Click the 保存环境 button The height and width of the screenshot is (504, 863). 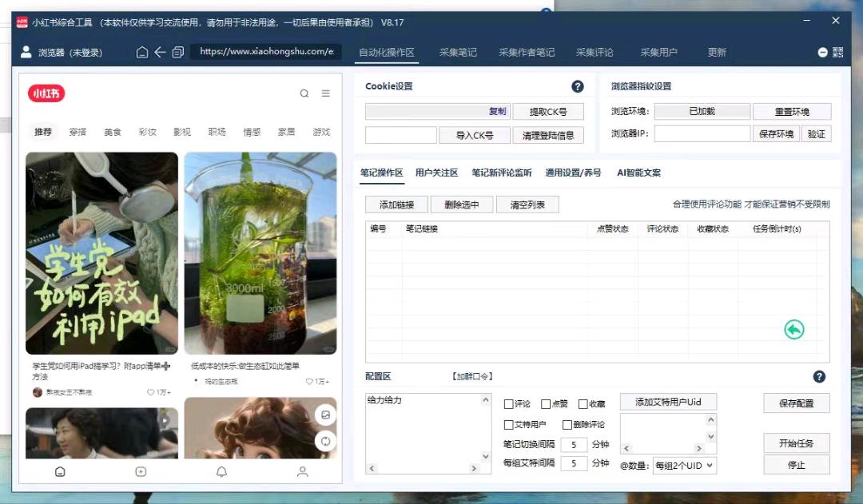coord(776,133)
